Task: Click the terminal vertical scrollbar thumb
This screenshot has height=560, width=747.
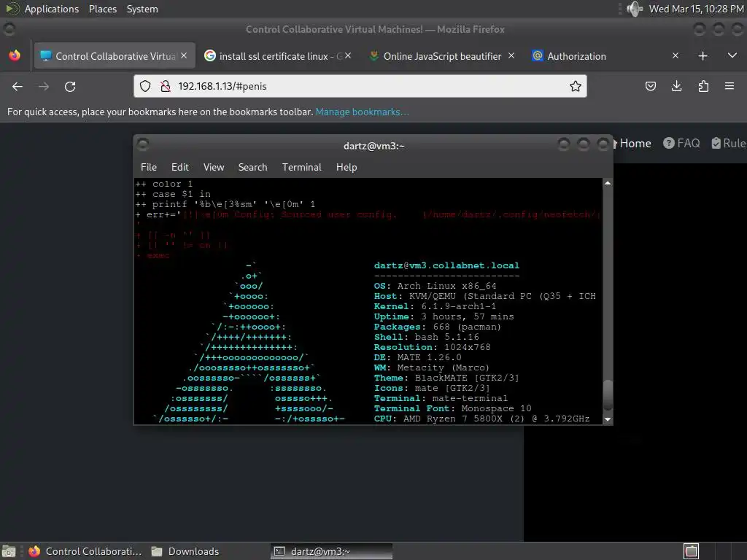Action: point(608,394)
